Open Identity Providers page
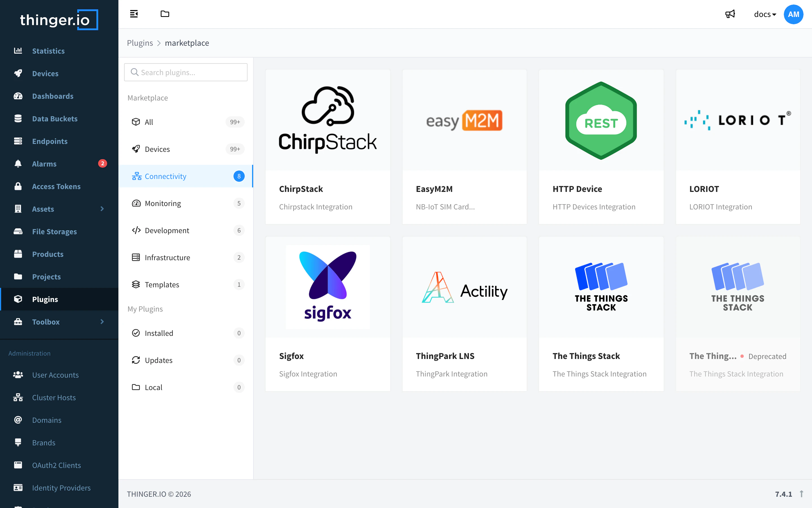 [59, 487]
